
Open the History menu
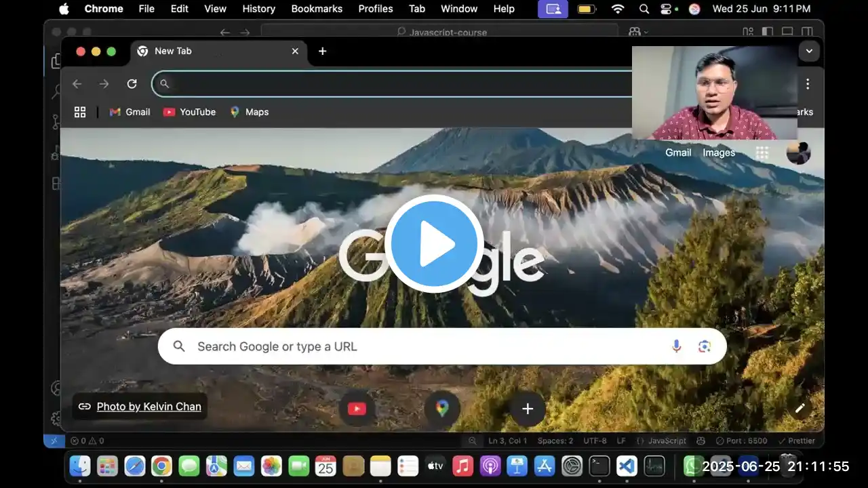(x=258, y=9)
